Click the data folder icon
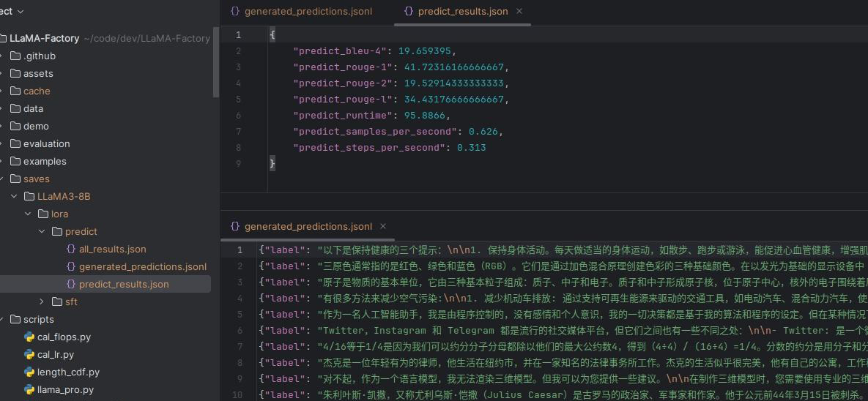The width and height of the screenshot is (868, 401). tap(15, 109)
